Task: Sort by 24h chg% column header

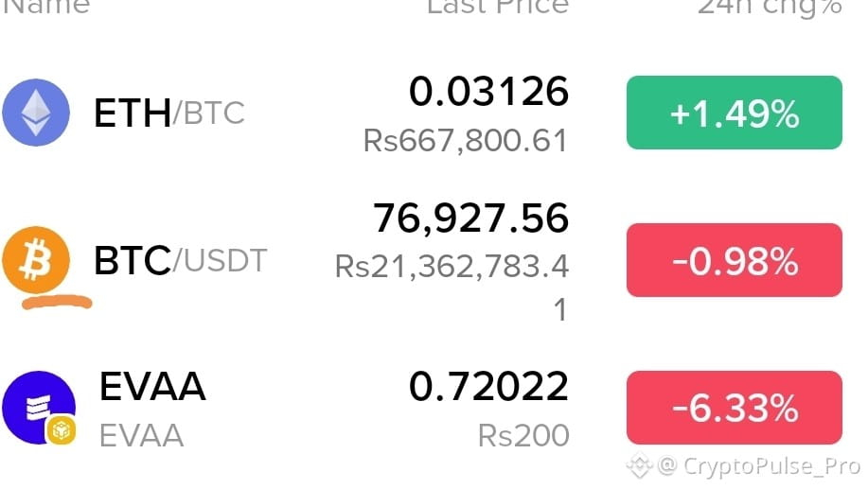Action: [770, 8]
